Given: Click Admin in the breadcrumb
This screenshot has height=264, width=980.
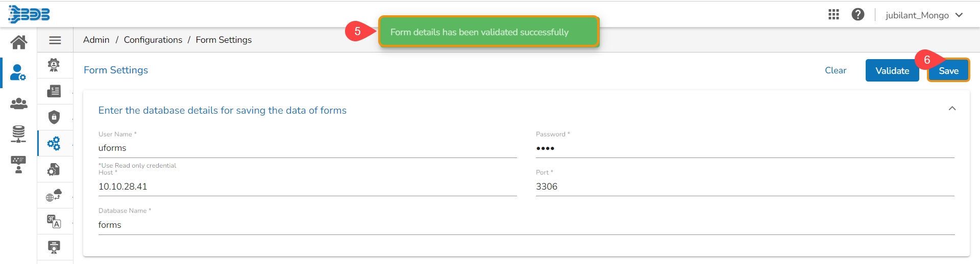Looking at the screenshot, I should 96,40.
